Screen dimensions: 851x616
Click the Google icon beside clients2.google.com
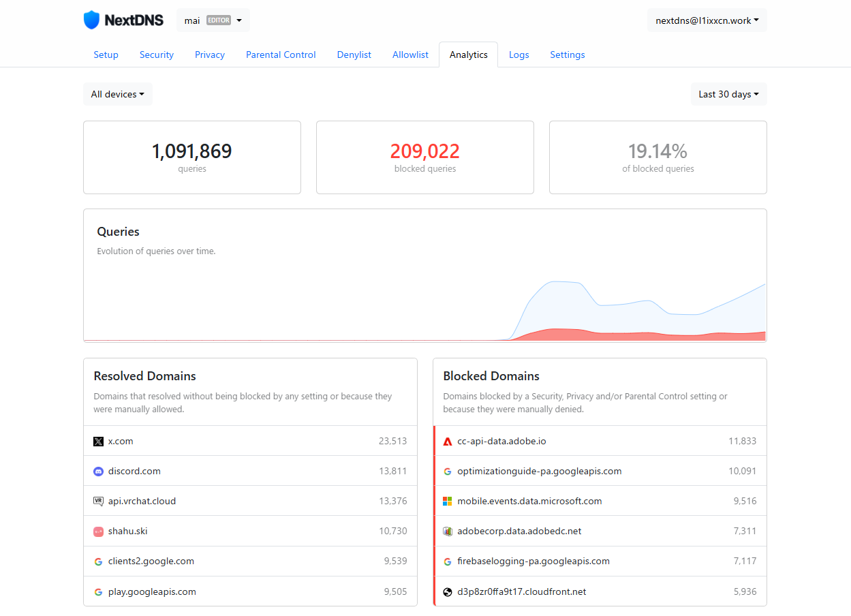click(98, 561)
